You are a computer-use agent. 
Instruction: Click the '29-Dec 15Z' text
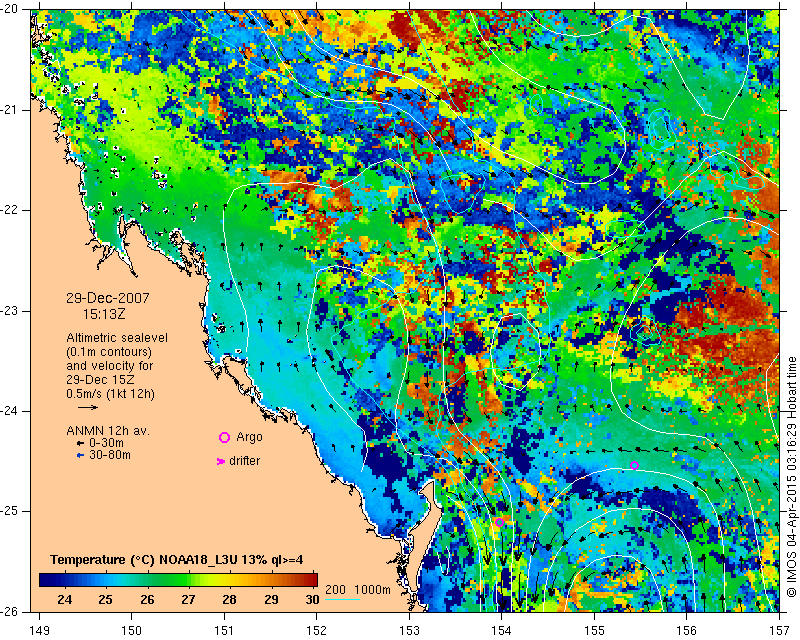click(x=101, y=380)
